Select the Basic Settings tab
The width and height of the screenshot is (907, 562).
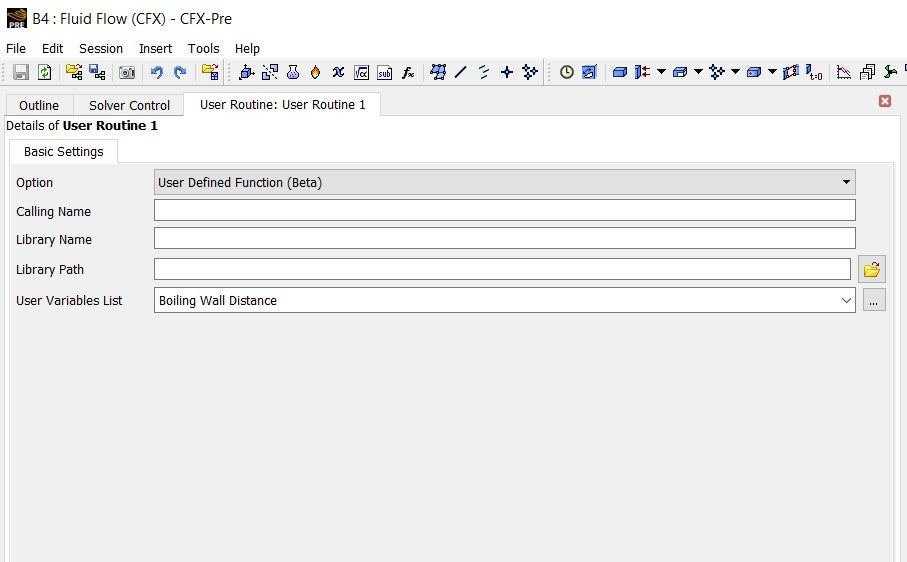click(x=64, y=151)
